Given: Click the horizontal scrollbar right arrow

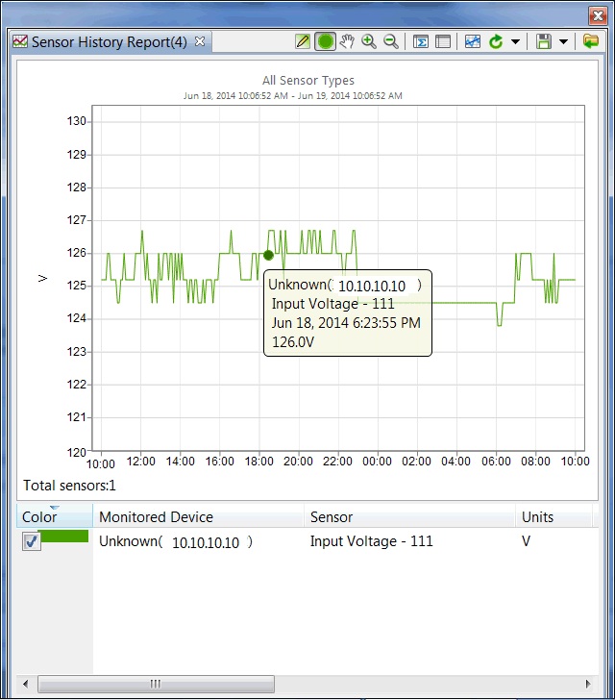Looking at the screenshot, I should 588,684.
